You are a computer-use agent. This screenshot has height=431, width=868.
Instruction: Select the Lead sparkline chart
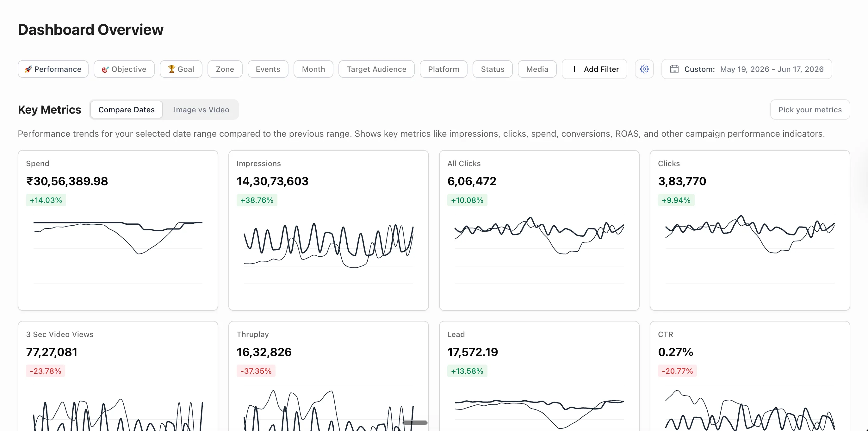(x=539, y=407)
